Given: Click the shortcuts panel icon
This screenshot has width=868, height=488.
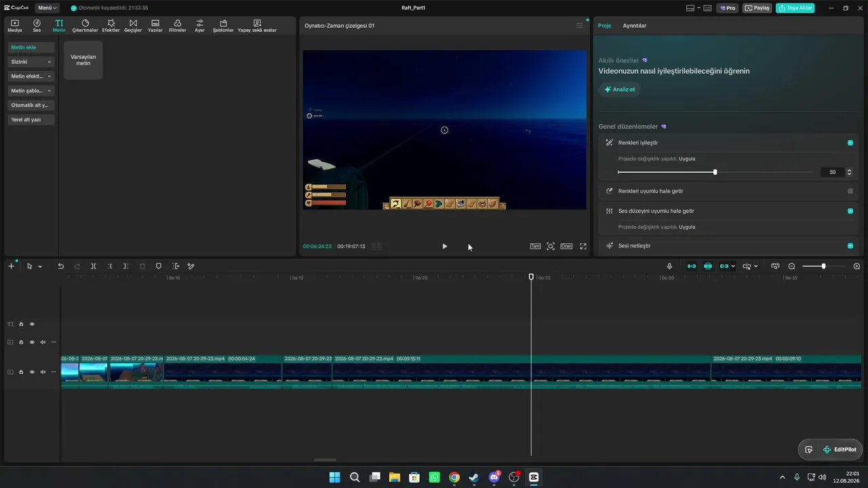Looking at the screenshot, I should pyautogui.click(x=707, y=8).
